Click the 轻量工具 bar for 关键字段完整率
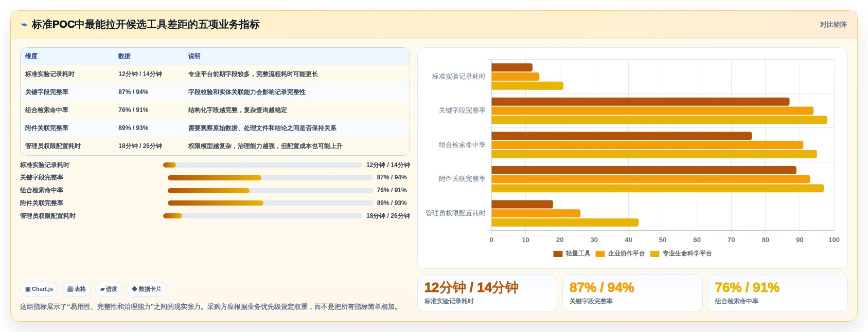This screenshot has width=868, height=332. click(641, 102)
